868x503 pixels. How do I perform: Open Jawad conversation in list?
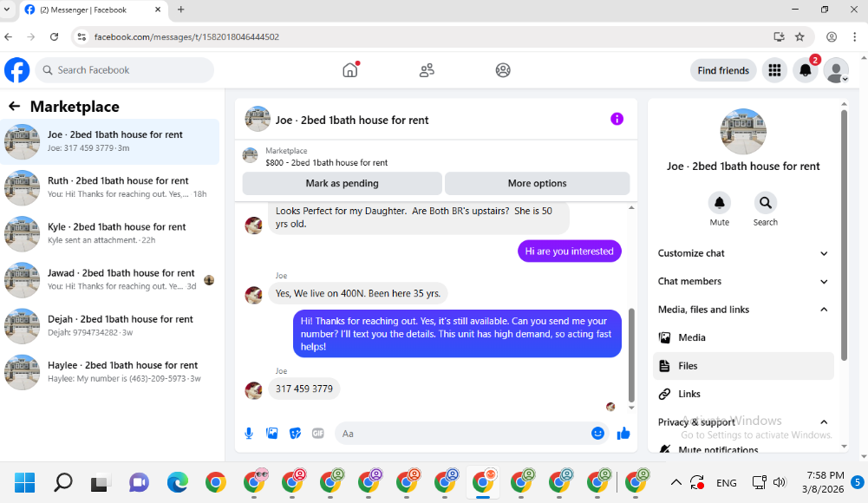point(109,279)
